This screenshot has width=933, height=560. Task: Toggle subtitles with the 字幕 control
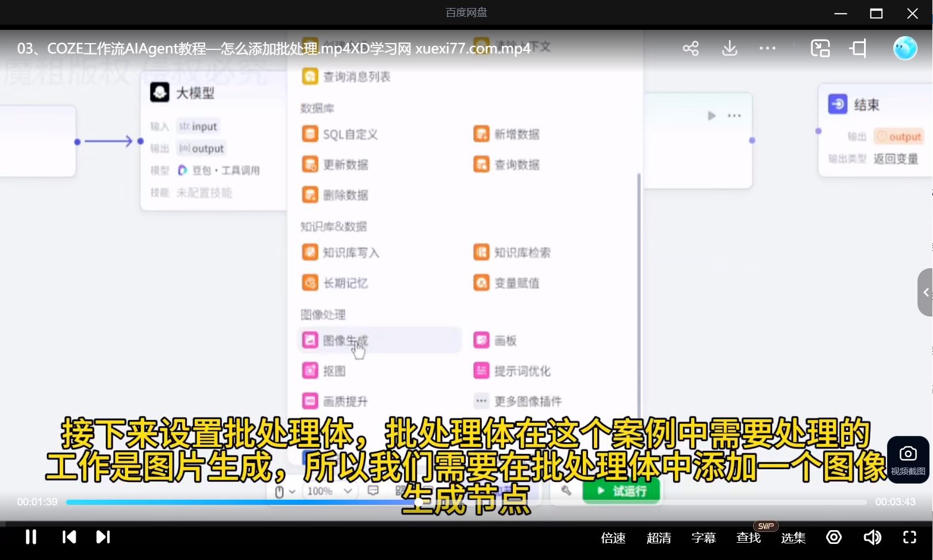click(702, 538)
